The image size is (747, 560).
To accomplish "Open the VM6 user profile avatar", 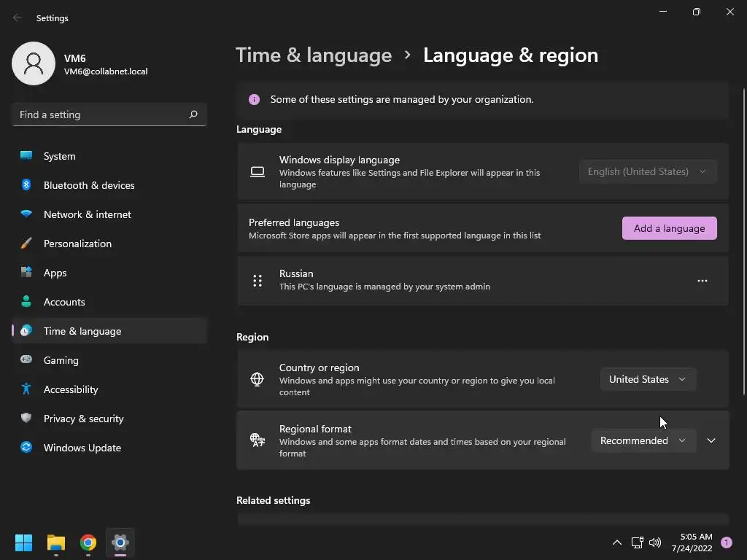I will click(x=34, y=63).
